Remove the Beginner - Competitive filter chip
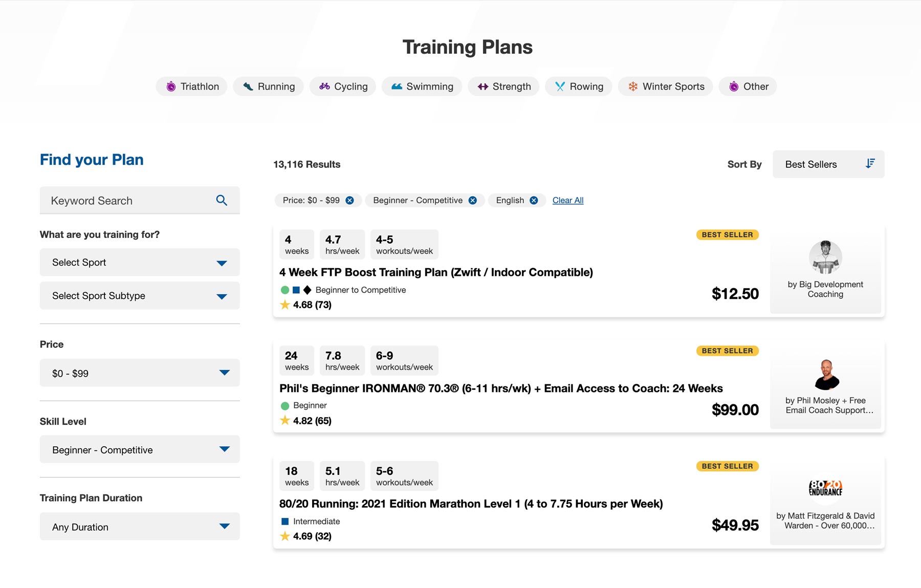The image size is (921, 588). (x=473, y=200)
